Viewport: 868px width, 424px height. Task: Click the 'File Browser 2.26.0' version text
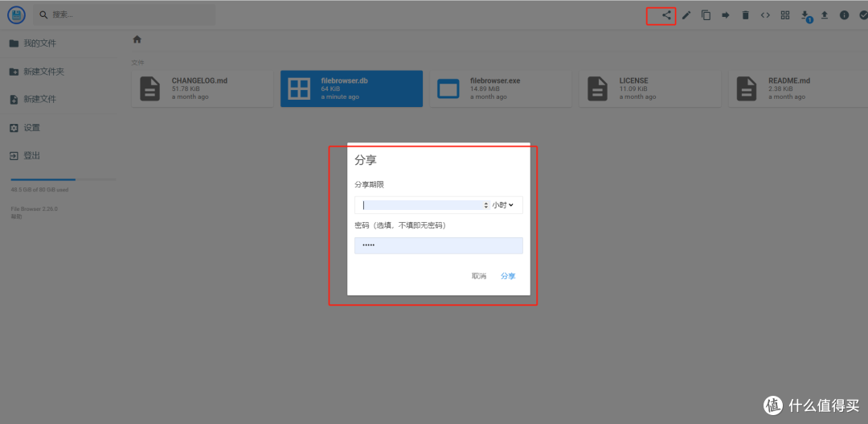[x=35, y=209]
